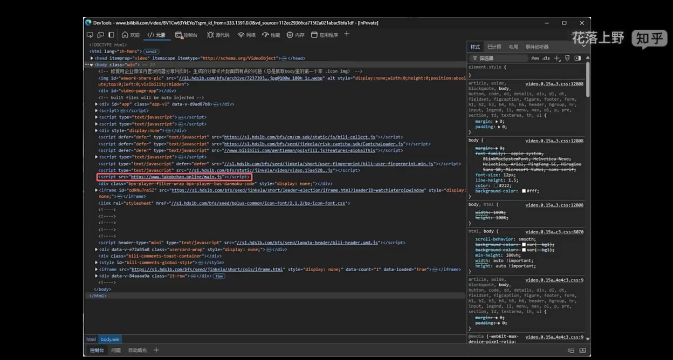This screenshot has height=360, width=673.
Task: Click the plus icon to add more tools
Action: (x=347, y=34)
